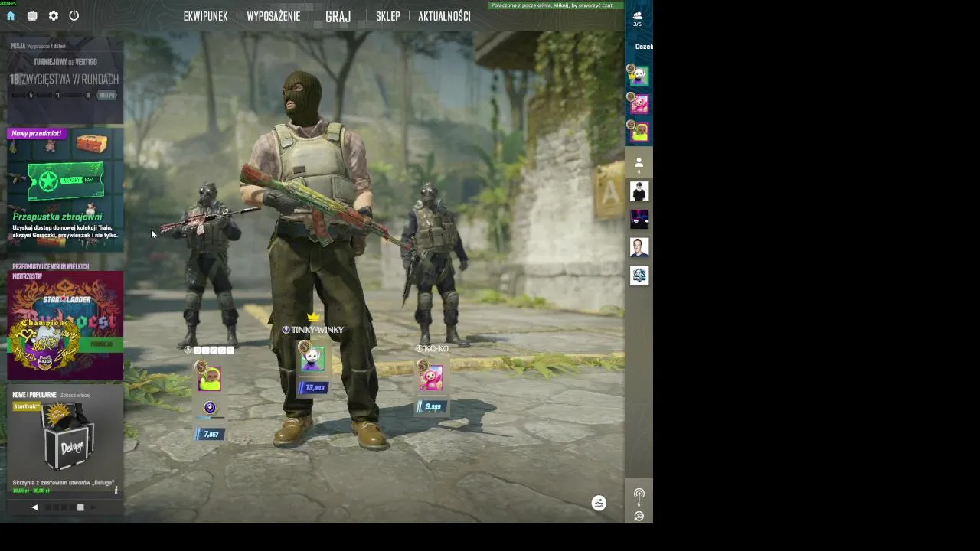Click TINKY-WINKY's rating 13,803 badge
The image size is (980, 551).
pos(313,388)
